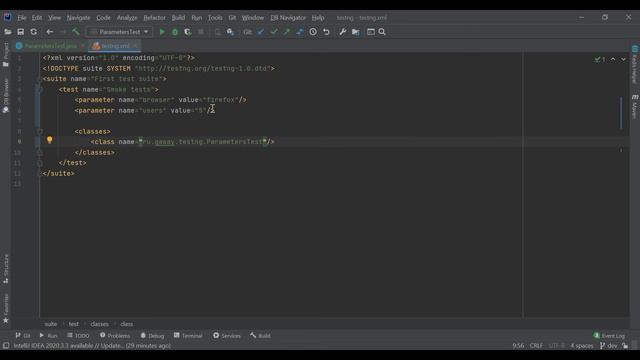Viewport: 640px width, 360px height.
Task: Close the testng.xml tab
Action: coord(136,46)
